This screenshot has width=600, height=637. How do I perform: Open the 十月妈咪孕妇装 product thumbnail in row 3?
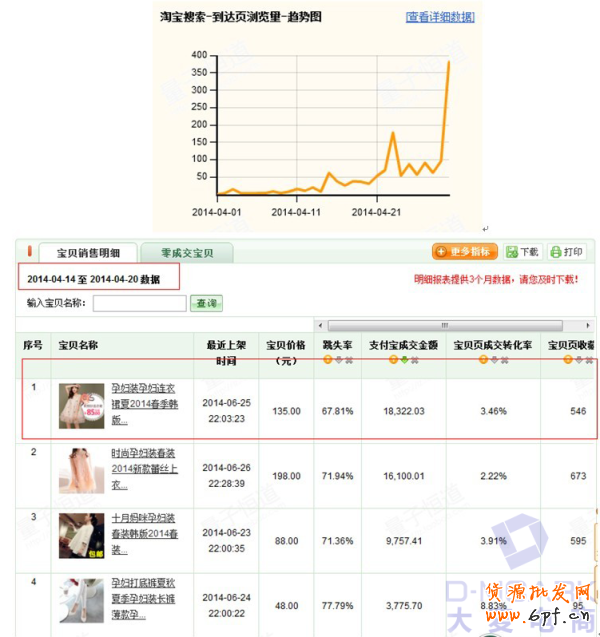(82, 534)
